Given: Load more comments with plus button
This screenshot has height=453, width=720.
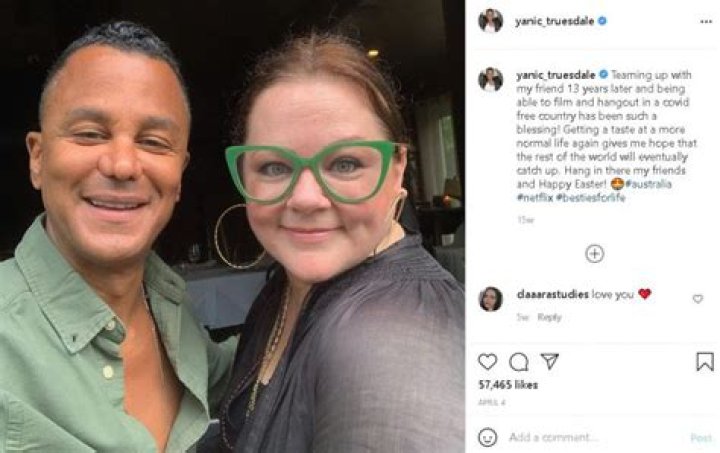Looking at the screenshot, I should point(594,253).
